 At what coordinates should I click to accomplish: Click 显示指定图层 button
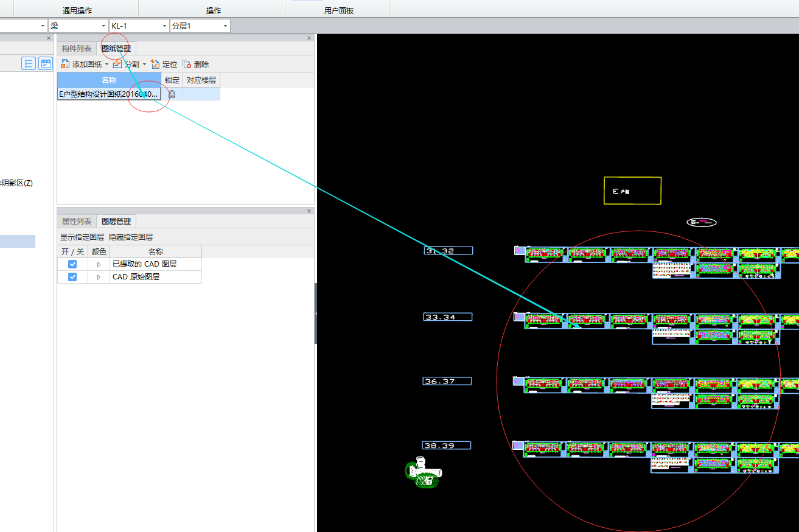(x=82, y=237)
